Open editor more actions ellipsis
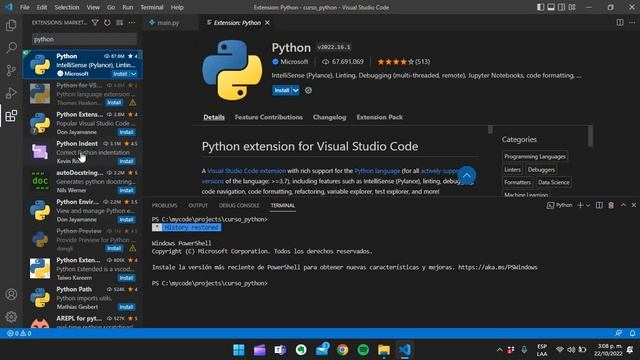The height and width of the screenshot is (360, 640). click(x=632, y=23)
